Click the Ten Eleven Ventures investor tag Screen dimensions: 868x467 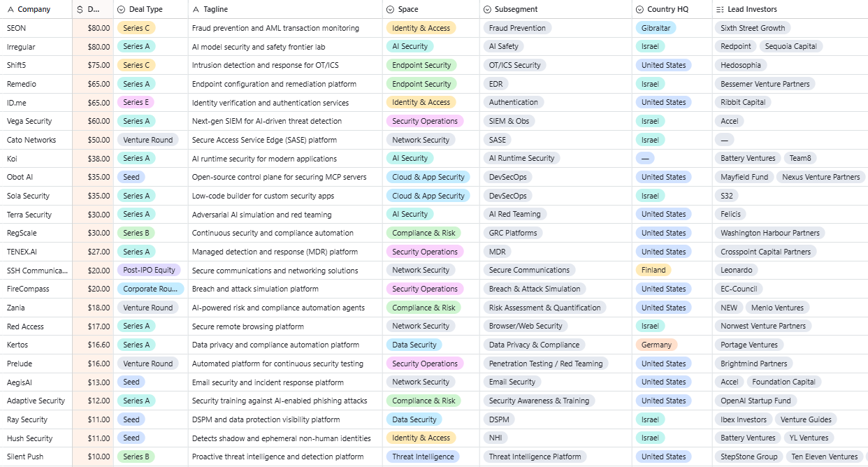point(824,457)
